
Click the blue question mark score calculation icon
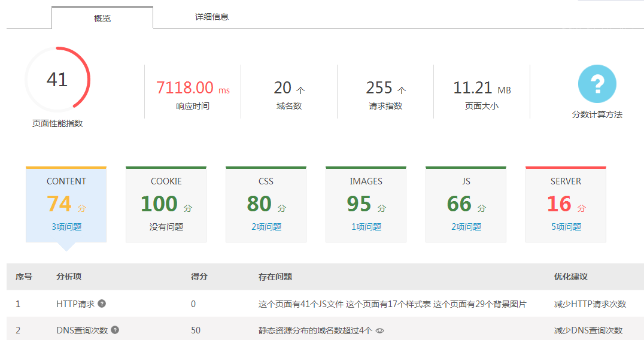coord(597,84)
